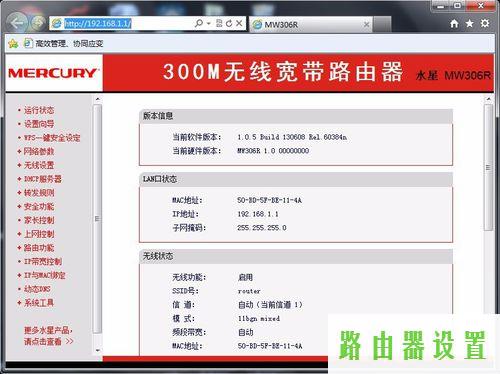The width and height of the screenshot is (500, 374).
Task: Minimize the browser window
Action: coord(440,6)
